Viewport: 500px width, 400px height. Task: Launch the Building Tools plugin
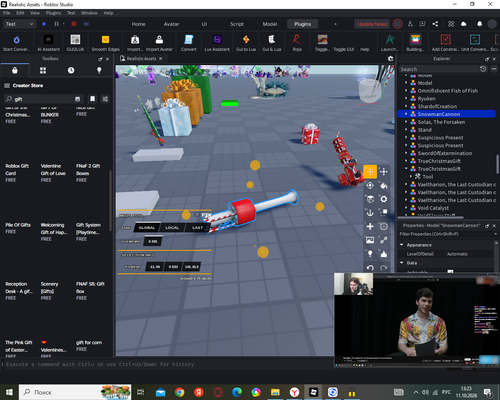coord(415,43)
